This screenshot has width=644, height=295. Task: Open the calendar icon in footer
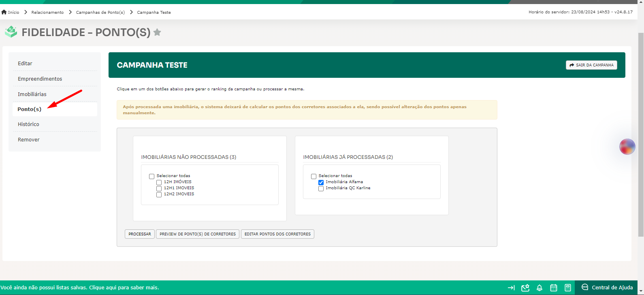pyautogui.click(x=554, y=288)
